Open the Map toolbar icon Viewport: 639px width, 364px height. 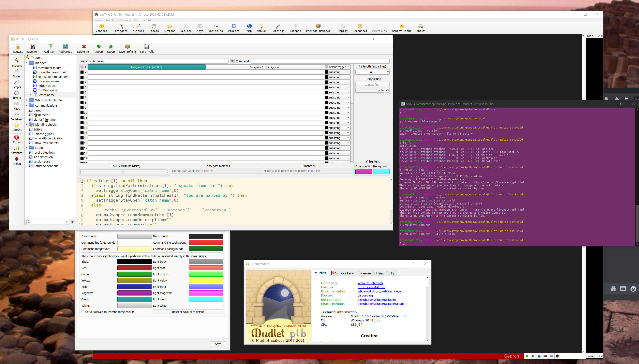249,28
